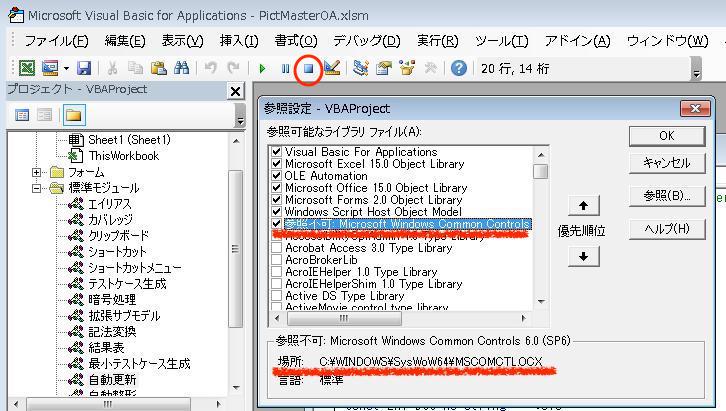Expand the フォーム folder in project tree
Viewport: 726px width, 411px height.
(x=36, y=172)
